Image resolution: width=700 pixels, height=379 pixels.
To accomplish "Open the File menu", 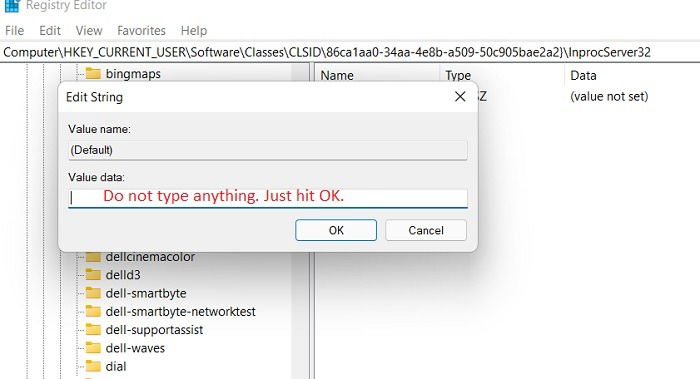I will [14, 30].
